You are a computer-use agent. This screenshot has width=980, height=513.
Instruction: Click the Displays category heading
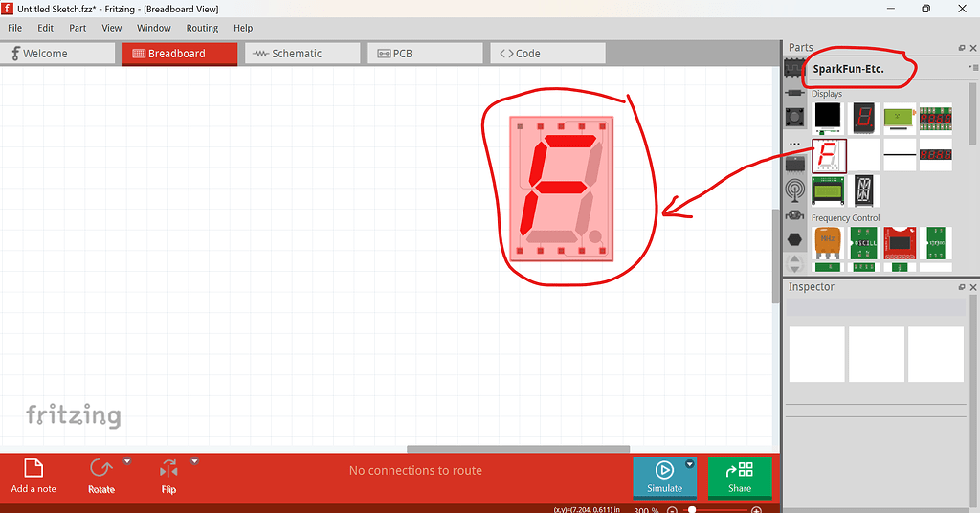coord(827,94)
